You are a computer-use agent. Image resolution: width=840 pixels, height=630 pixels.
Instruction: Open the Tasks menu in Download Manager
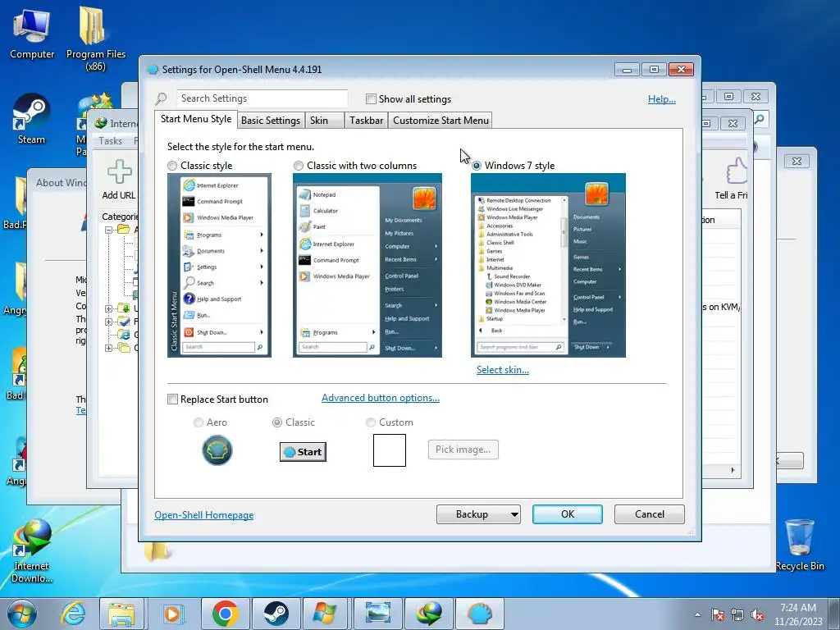pos(111,141)
